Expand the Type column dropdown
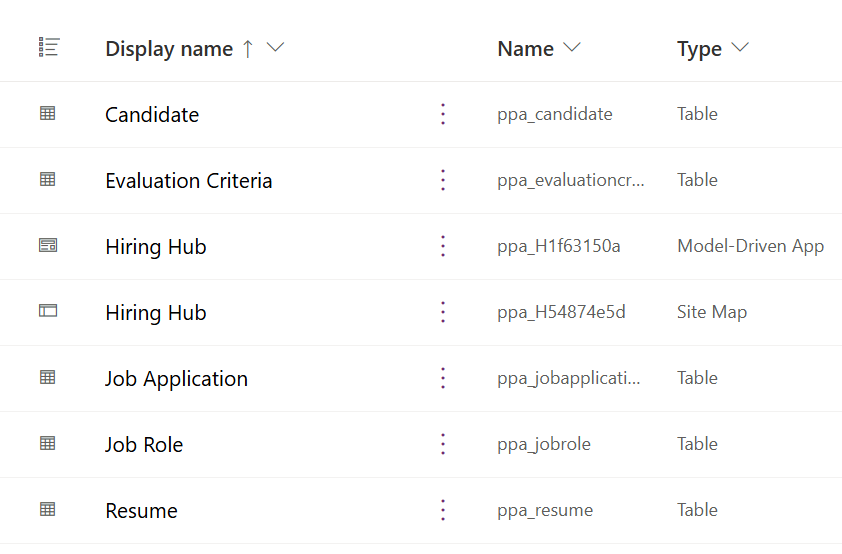 pyautogui.click(x=740, y=48)
